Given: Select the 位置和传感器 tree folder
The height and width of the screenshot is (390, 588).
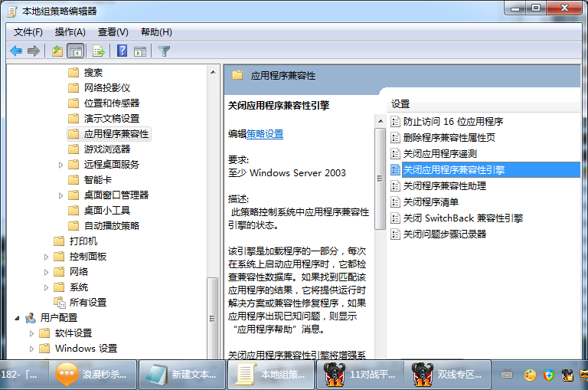Looking at the screenshot, I should point(112,103).
